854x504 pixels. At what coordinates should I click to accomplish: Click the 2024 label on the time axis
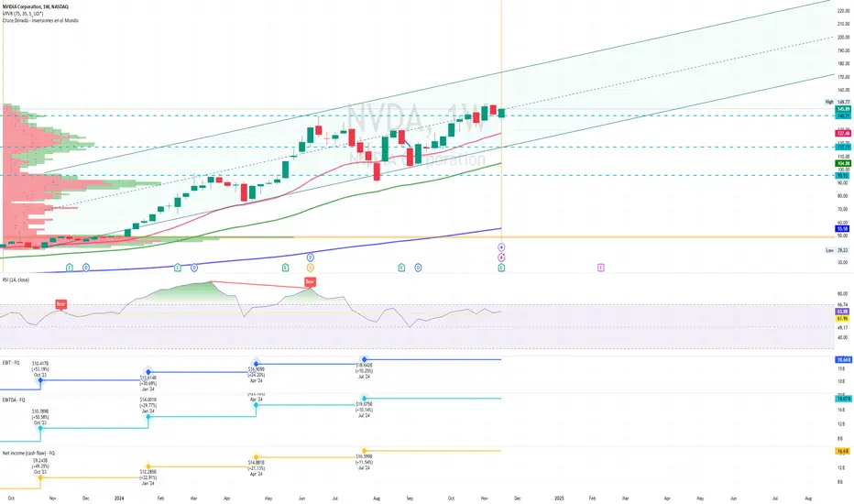119,498
